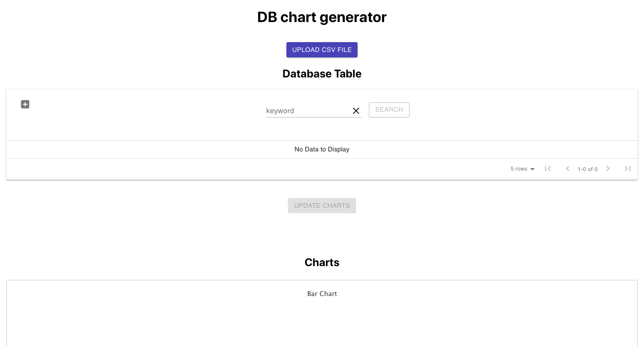Click the 'Bar Chart' label
This screenshot has width=644, height=346.
click(x=322, y=294)
